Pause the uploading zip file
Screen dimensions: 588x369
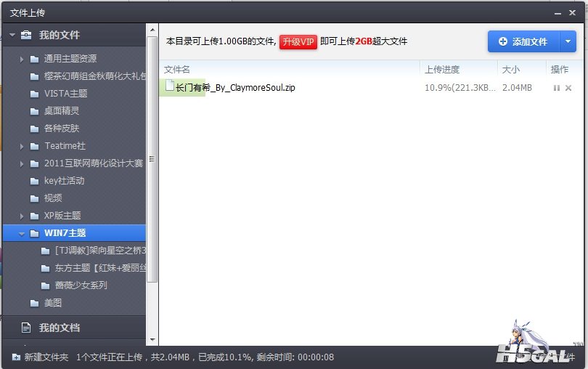coord(557,88)
